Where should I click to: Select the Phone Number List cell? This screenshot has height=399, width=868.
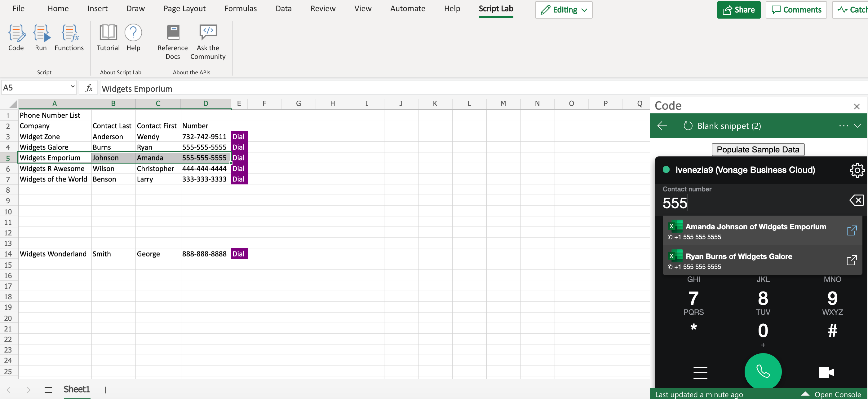pyautogui.click(x=55, y=115)
